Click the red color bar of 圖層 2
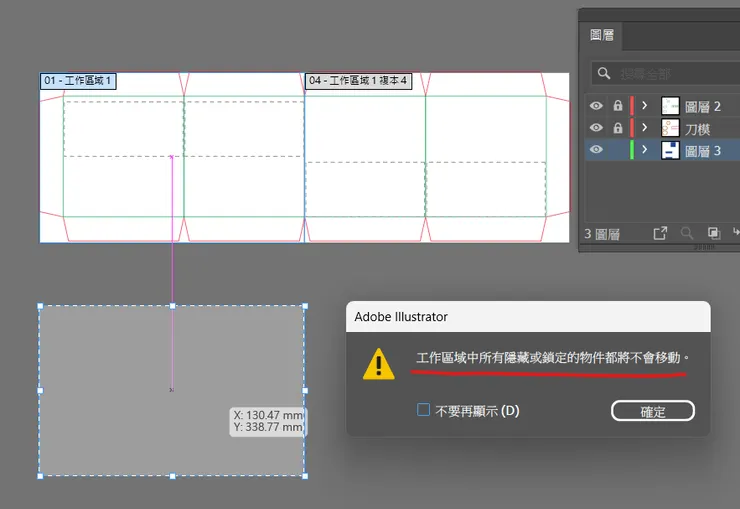Image resolution: width=740 pixels, height=509 pixels. pos(632,106)
